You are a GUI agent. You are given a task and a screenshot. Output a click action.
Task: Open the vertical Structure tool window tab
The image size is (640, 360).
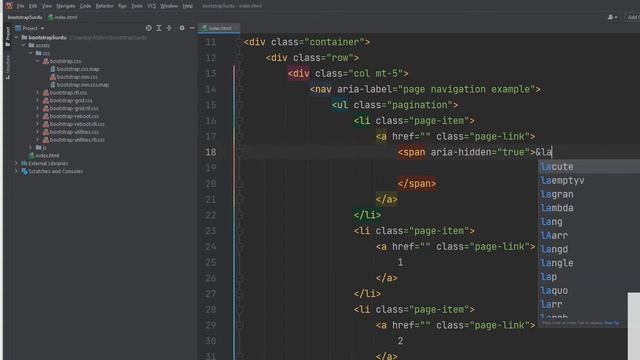point(8,67)
